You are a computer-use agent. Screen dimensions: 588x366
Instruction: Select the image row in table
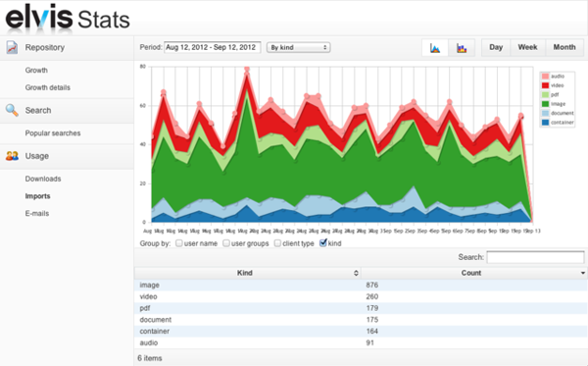(361, 285)
